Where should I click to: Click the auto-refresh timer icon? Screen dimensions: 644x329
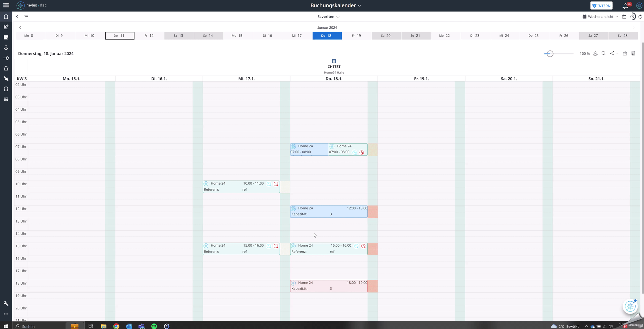pyautogui.click(x=633, y=17)
